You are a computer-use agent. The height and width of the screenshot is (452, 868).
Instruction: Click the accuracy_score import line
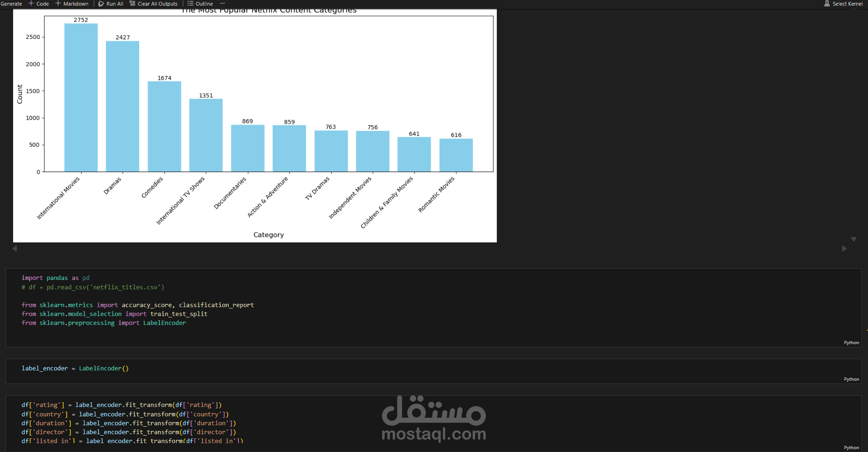pyautogui.click(x=138, y=305)
